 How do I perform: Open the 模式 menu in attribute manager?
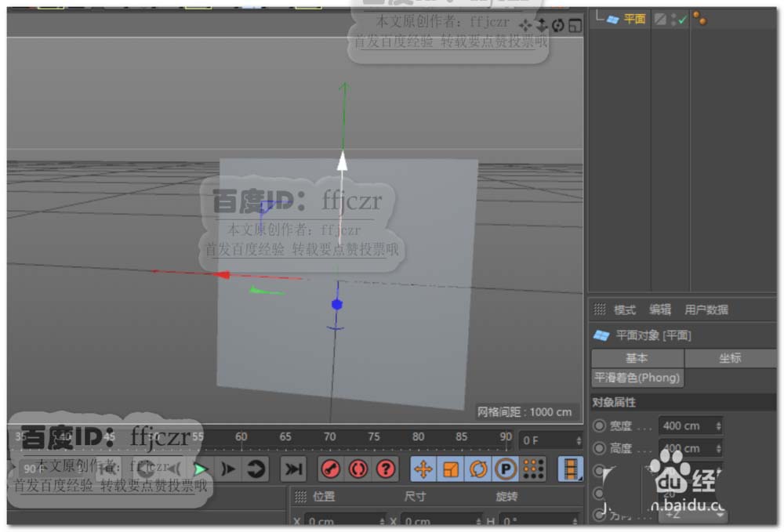point(625,310)
